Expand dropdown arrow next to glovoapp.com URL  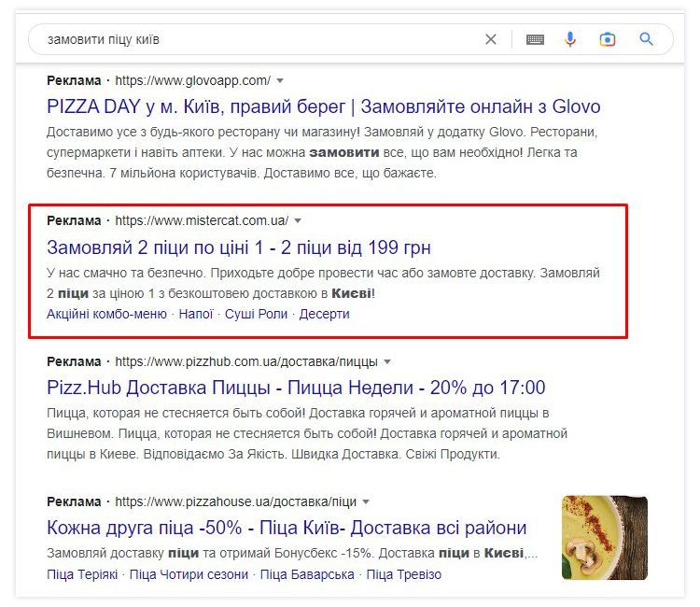pos(280,80)
